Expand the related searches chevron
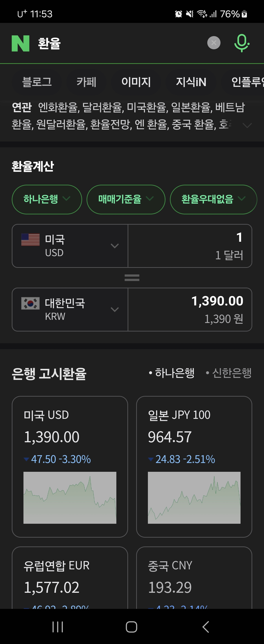264x644 pixels. click(247, 125)
